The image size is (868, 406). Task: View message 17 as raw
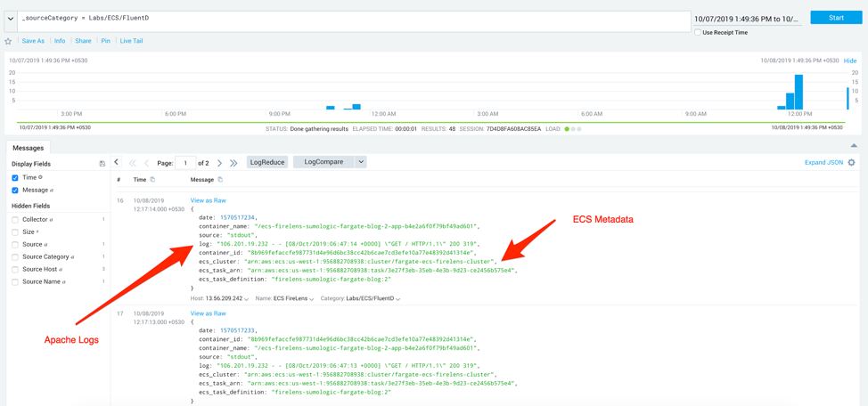point(209,313)
